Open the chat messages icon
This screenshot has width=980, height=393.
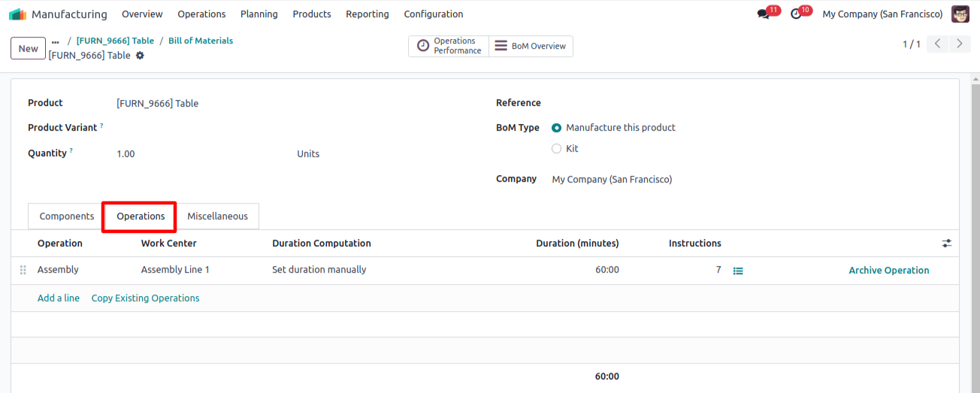click(x=764, y=14)
